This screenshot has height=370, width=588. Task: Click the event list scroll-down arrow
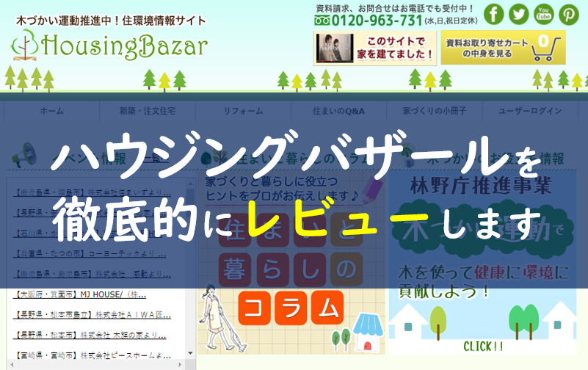190,353
